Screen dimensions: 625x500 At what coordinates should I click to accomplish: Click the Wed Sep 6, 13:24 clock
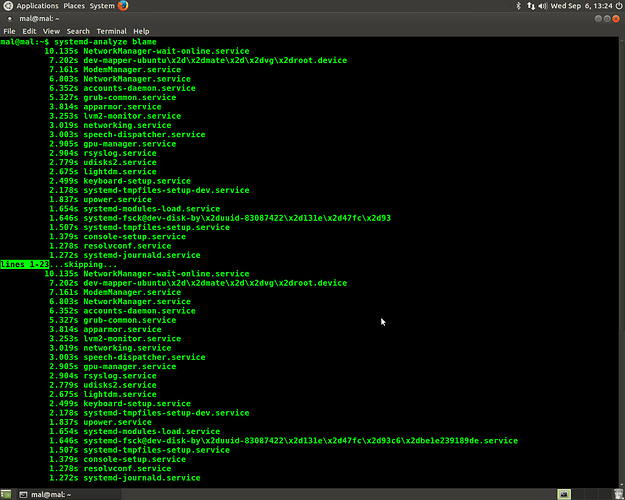click(581, 6)
